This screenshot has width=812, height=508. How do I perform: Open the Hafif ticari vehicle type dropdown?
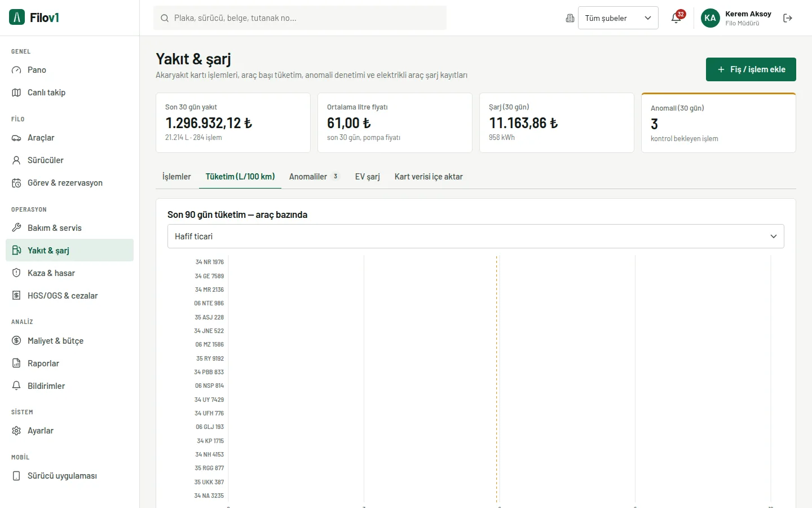pos(475,237)
